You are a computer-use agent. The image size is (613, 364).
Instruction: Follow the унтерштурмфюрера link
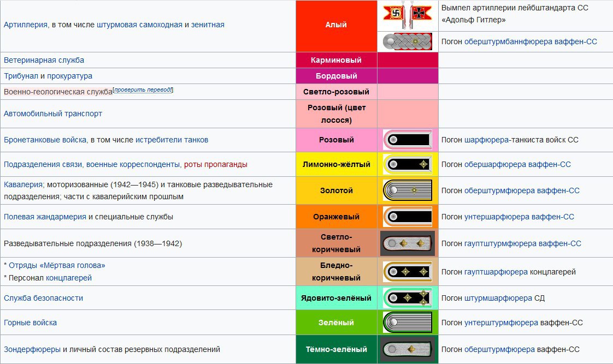(501, 323)
